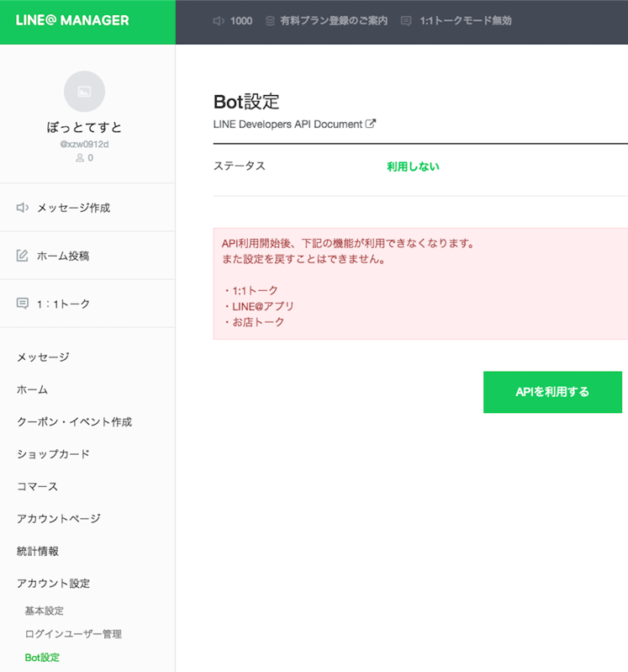This screenshot has width=628, height=672.
Task: Open LINE Developers API Document link
Action: 288,124
